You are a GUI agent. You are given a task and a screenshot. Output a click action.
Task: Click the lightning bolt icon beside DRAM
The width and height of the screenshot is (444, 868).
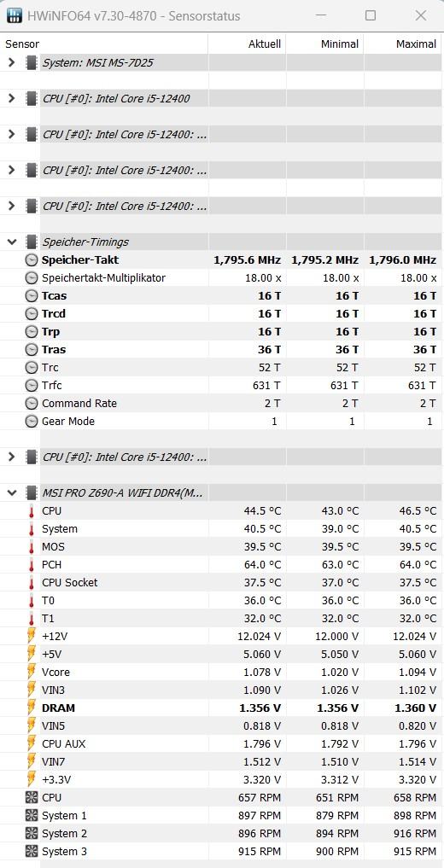32,708
